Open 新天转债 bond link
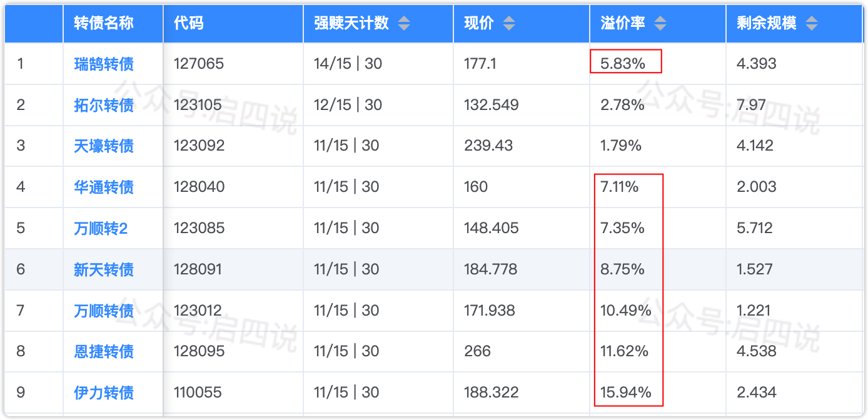This screenshot has width=868, height=420. pyautogui.click(x=104, y=270)
